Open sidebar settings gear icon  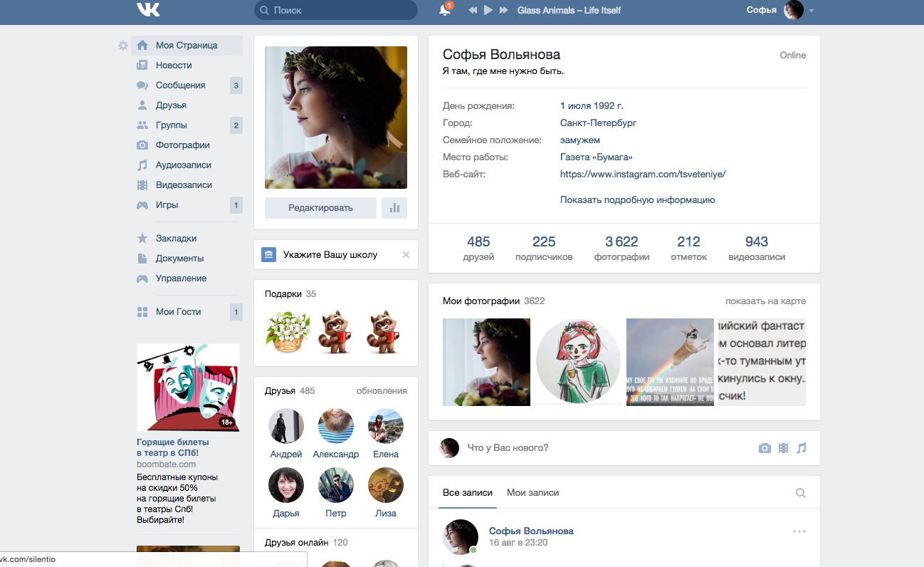[123, 46]
